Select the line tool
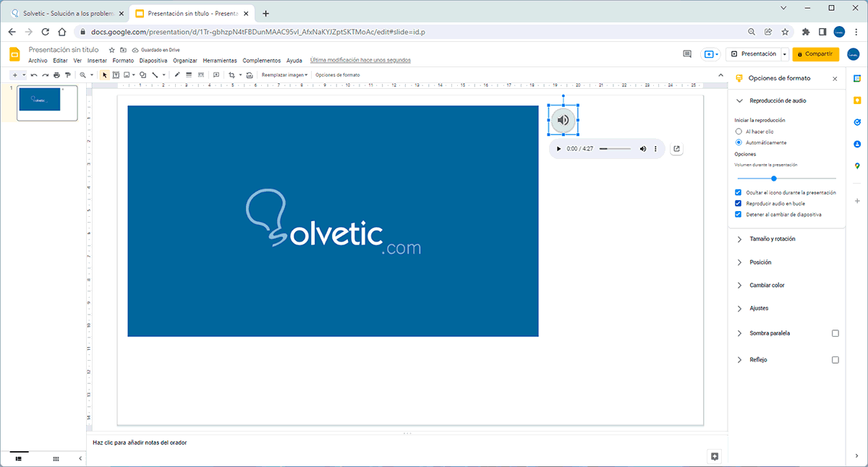 (x=156, y=75)
